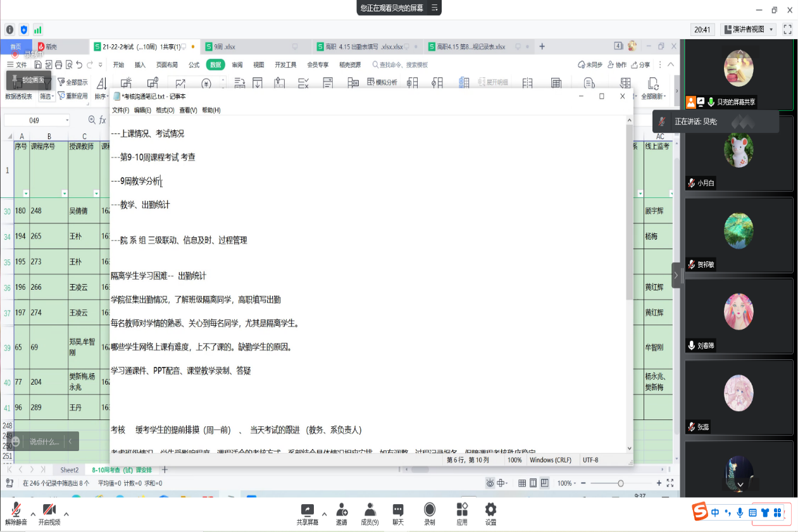The image size is (798, 532).
Task: Collapse the participant video side panel
Action: (x=676, y=275)
